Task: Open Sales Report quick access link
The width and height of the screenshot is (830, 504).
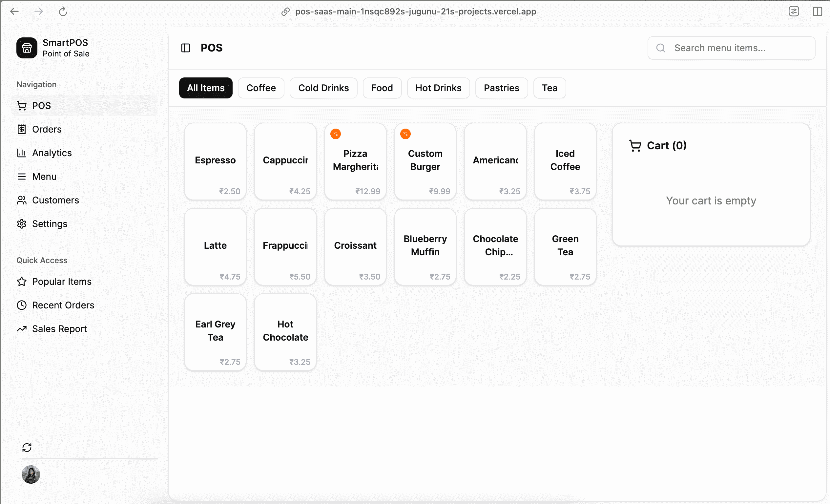Action: pos(59,328)
